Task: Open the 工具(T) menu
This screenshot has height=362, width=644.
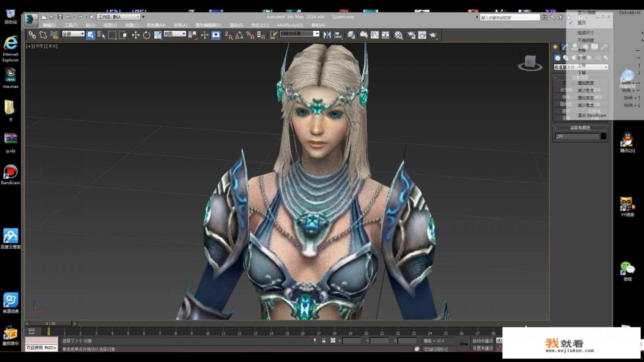Action: click(x=70, y=25)
